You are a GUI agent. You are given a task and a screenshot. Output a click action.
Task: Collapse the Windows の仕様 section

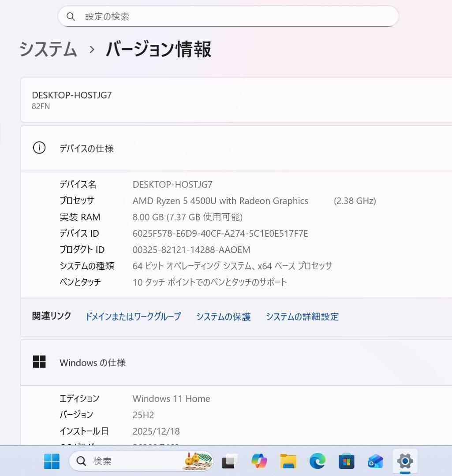click(92, 362)
